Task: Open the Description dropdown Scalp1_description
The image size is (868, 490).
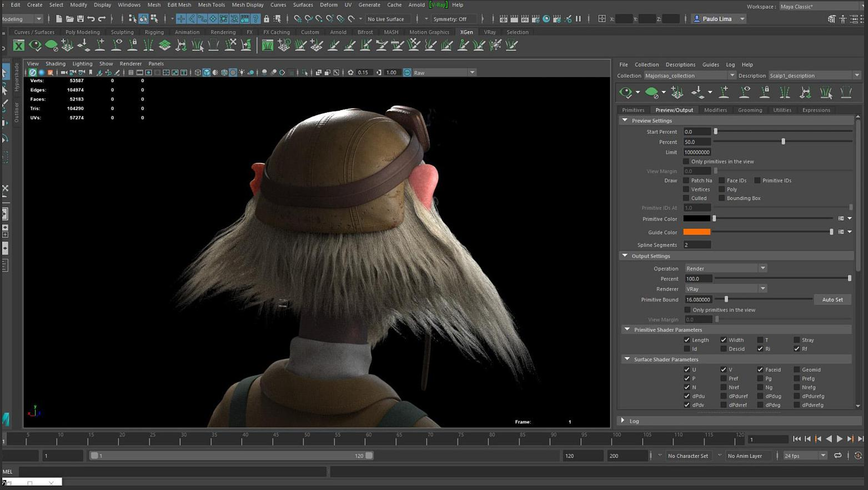Action: pyautogui.click(x=814, y=76)
